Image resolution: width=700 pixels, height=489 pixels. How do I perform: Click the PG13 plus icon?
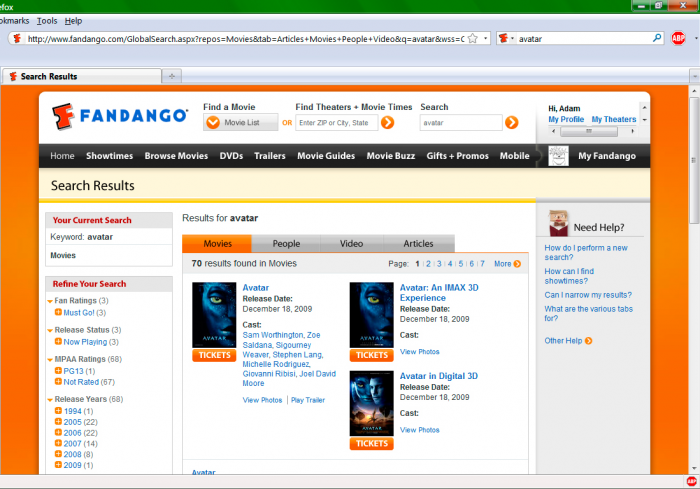click(x=58, y=371)
